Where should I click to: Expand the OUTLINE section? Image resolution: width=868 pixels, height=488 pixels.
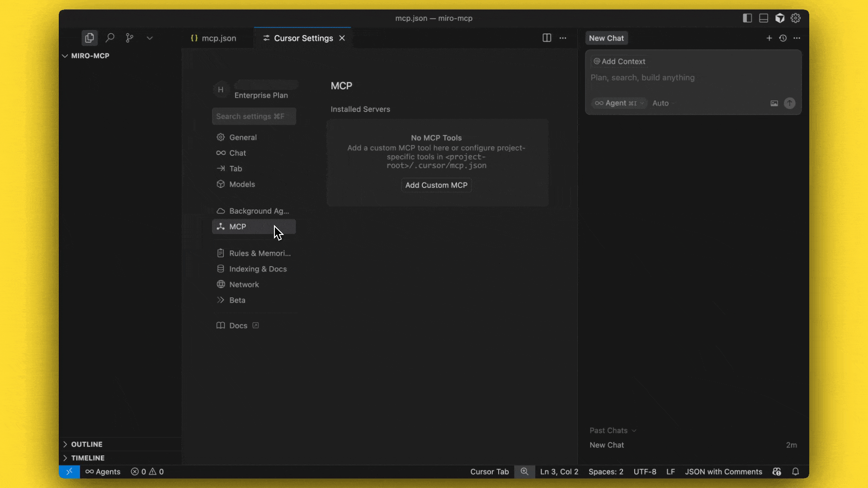click(87, 444)
